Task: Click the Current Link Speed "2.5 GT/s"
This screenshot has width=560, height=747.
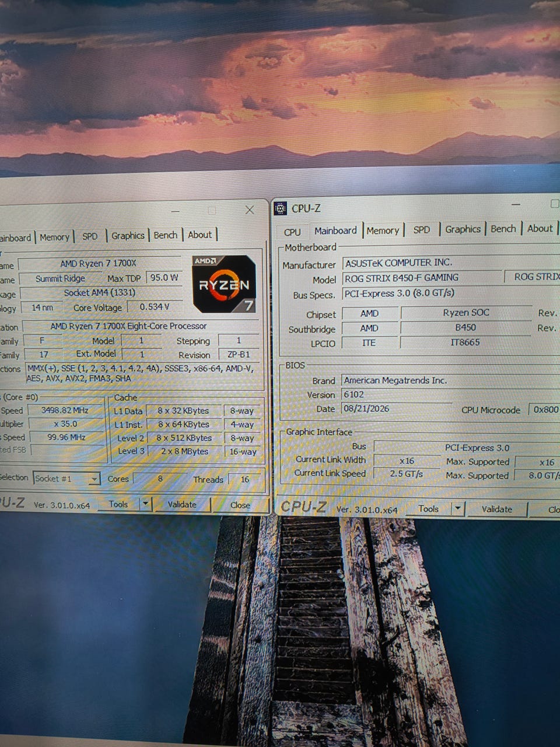Action: click(x=406, y=474)
